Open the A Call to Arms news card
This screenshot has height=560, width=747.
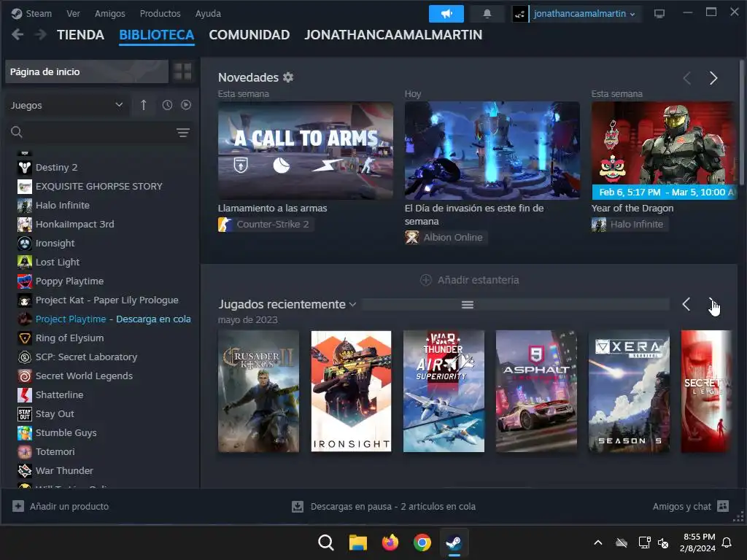coord(306,150)
